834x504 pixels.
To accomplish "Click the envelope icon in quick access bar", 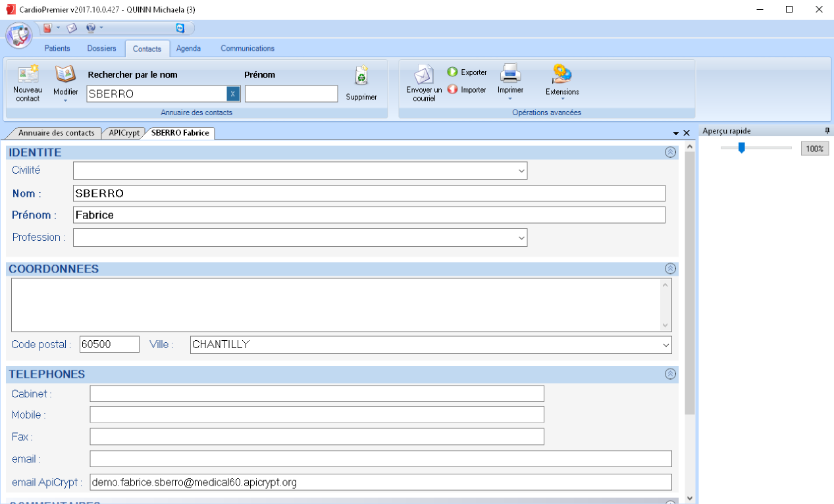I will 72,28.
